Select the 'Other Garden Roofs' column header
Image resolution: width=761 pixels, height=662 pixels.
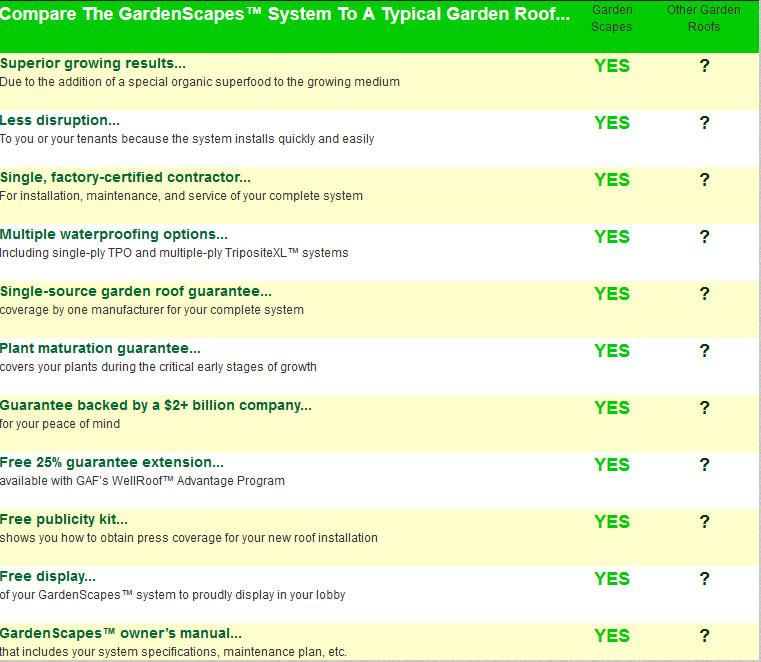(x=704, y=18)
